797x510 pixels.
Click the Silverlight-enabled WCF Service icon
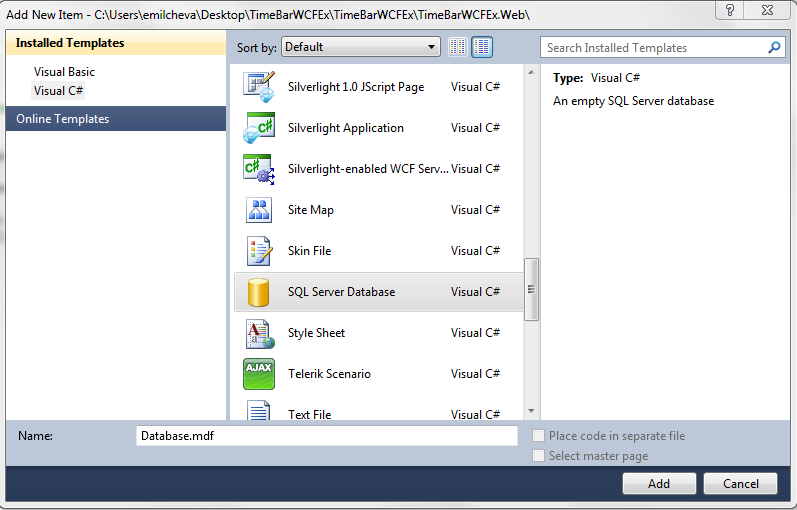(x=259, y=169)
